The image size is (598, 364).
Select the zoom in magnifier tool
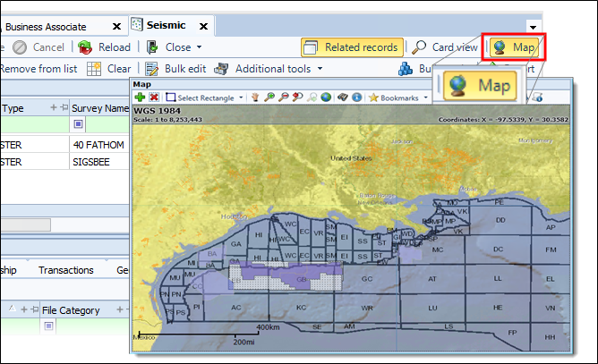269,97
